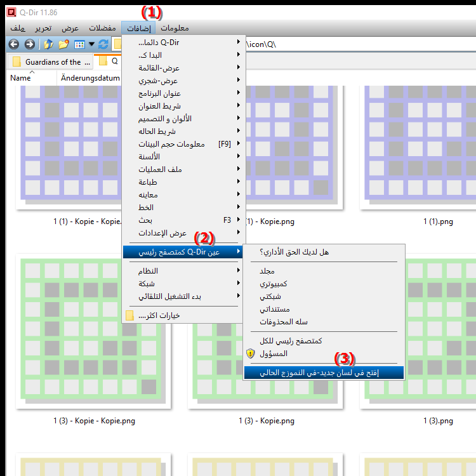Open the عرض menu
The image size is (476, 476).
pyautogui.click(x=70, y=28)
